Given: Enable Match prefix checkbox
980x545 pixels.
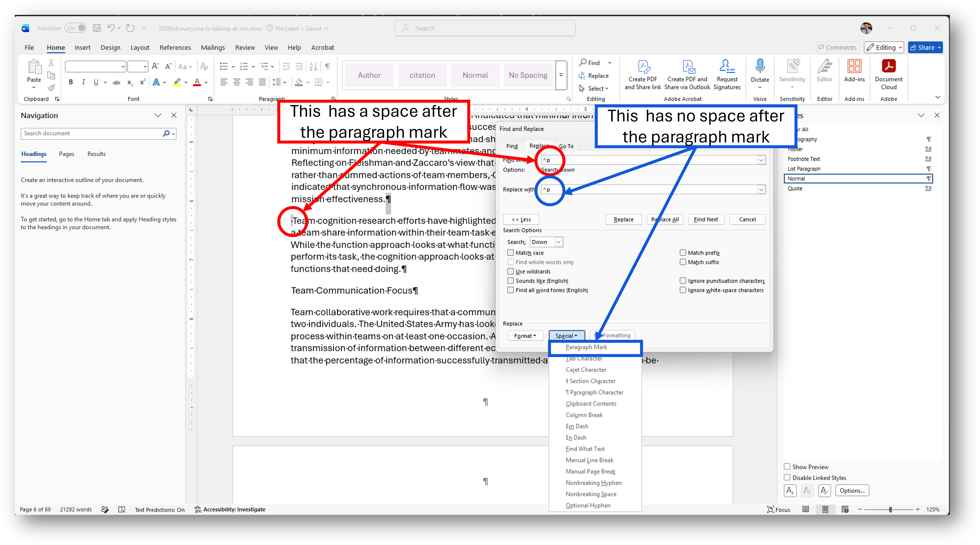Looking at the screenshot, I should point(683,252).
